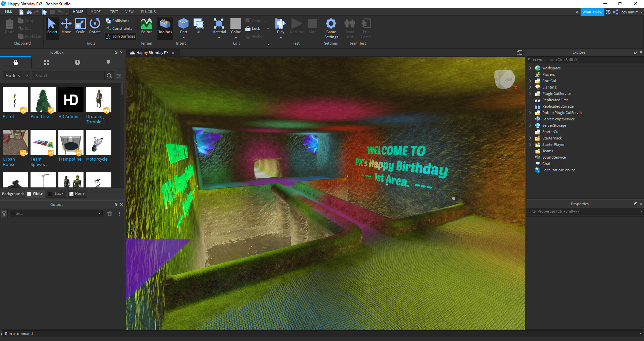The width and height of the screenshot is (644, 341).
Task: Select the Rotate tool
Action: (95, 27)
